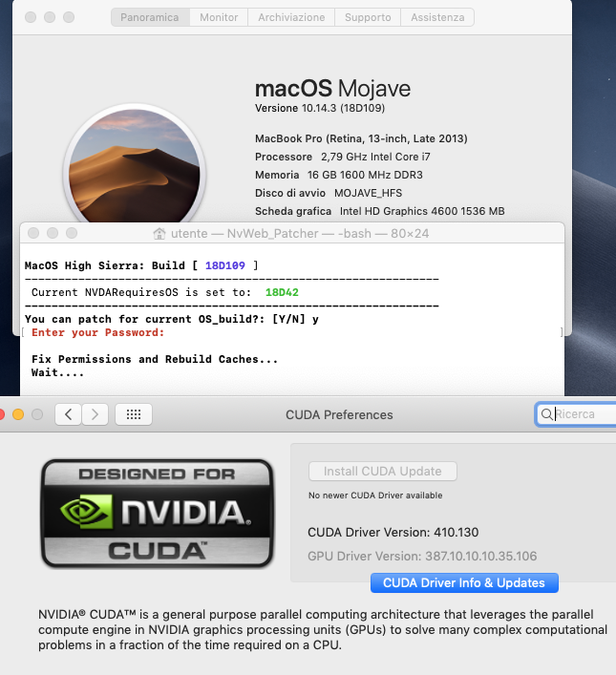Close the About This Mac window
The image size is (616, 675).
click(x=31, y=17)
